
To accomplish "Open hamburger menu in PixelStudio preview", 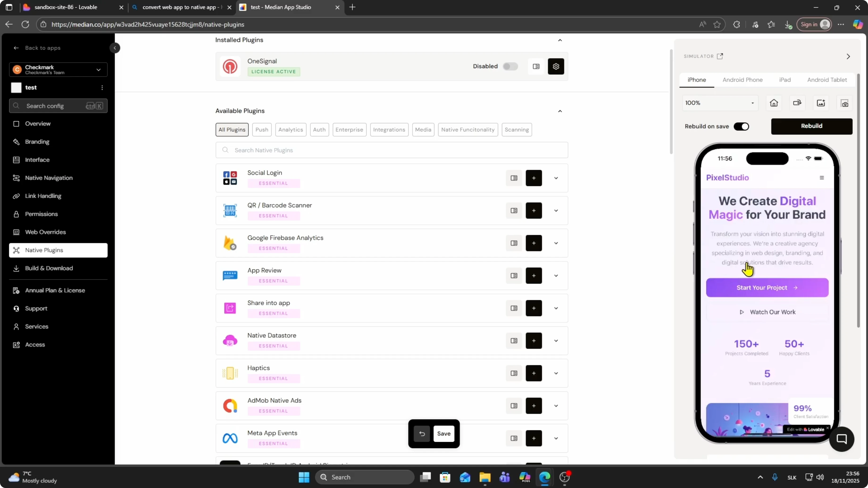I will pyautogui.click(x=822, y=178).
